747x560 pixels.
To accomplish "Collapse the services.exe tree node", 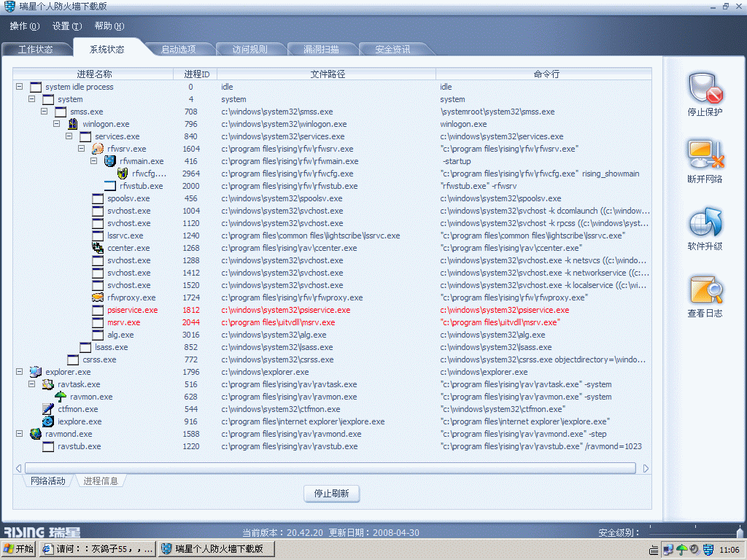I will click(69, 136).
